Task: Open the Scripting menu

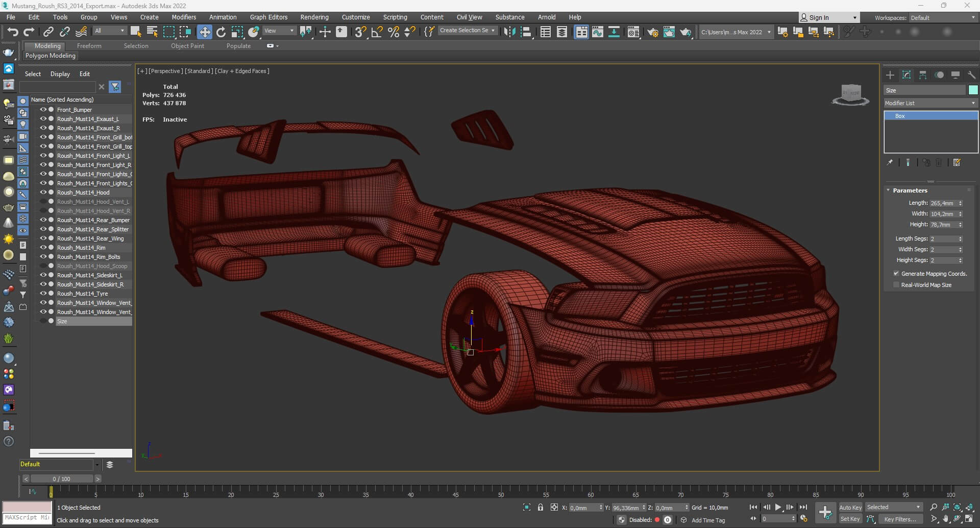Action: pyautogui.click(x=395, y=17)
